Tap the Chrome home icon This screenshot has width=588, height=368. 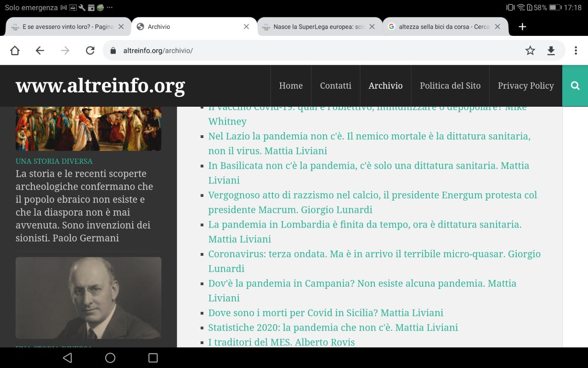click(x=15, y=51)
